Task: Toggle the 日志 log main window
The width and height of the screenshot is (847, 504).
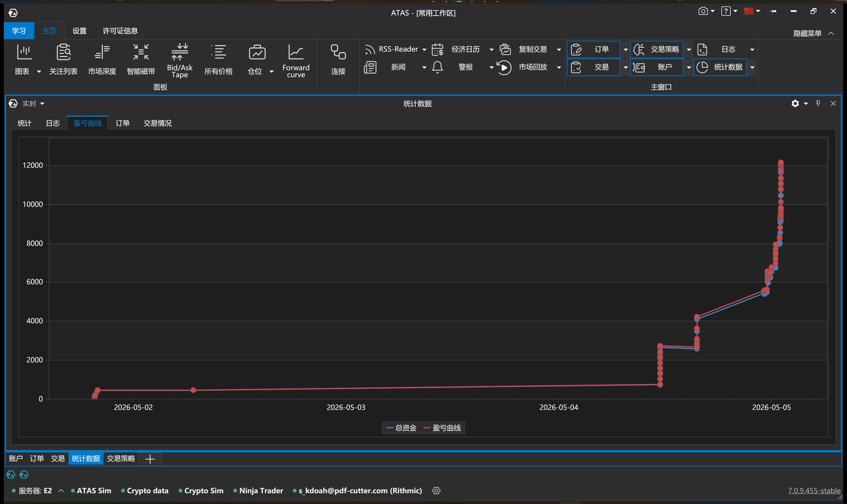Action: click(x=720, y=49)
